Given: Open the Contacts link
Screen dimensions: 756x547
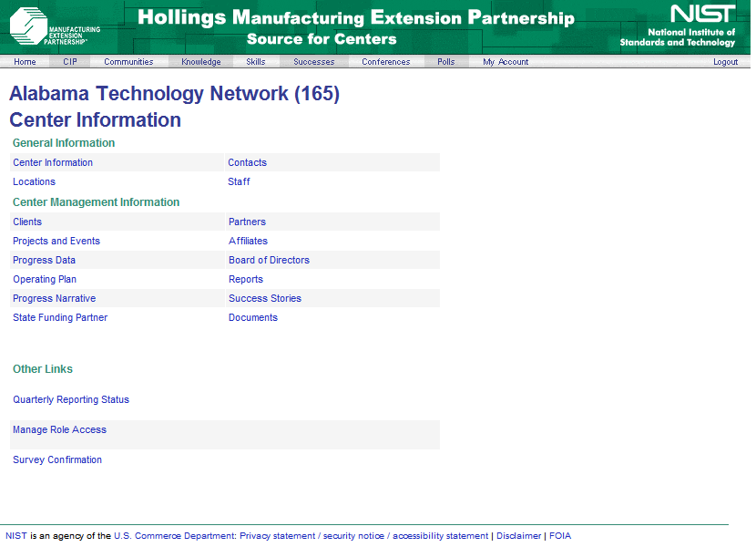Looking at the screenshot, I should (248, 162).
